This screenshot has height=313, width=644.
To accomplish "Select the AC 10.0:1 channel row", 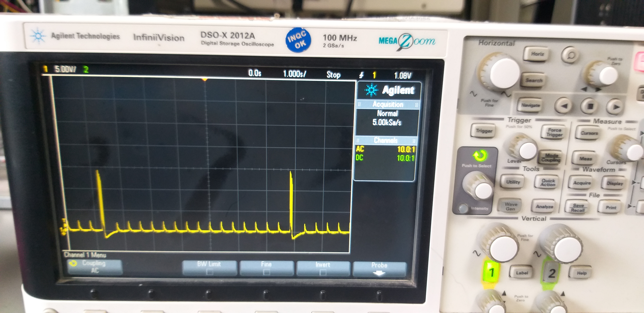I will coord(385,149).
